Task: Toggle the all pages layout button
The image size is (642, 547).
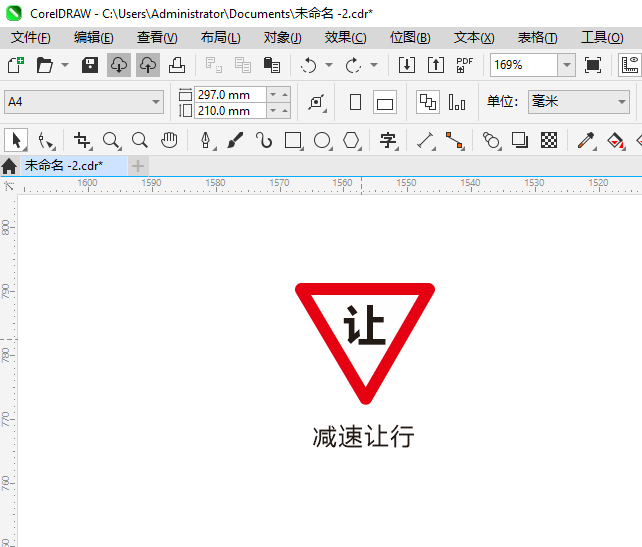Action: [428, 102]
